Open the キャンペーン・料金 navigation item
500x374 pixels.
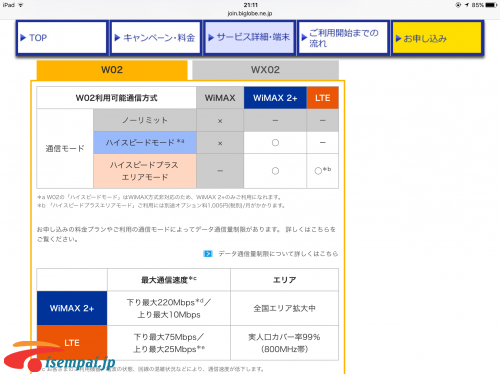pyautogui.click(x=156, y=38)
